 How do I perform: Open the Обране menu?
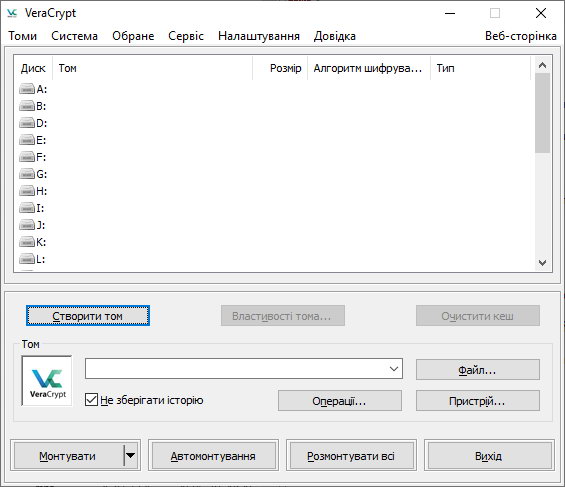(133, 36)
